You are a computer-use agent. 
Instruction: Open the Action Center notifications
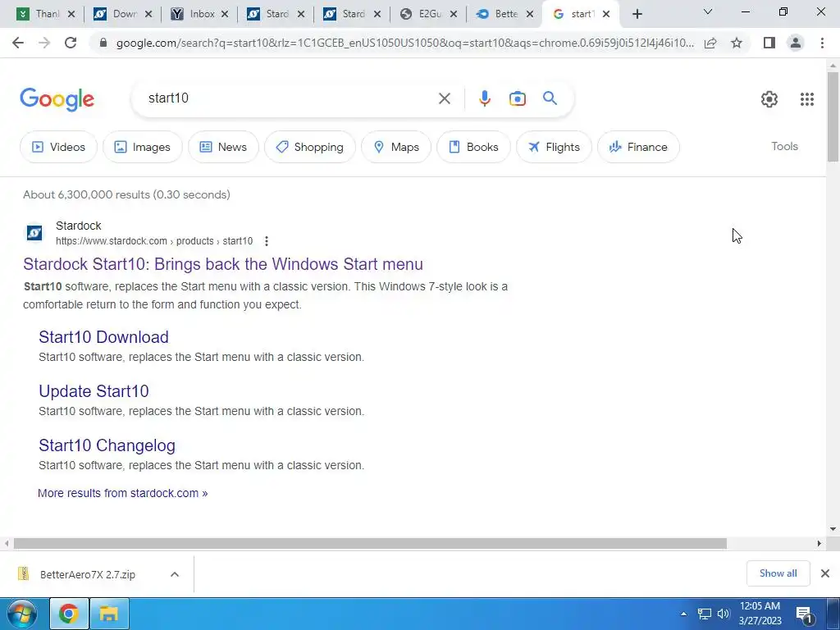(804, 614)
